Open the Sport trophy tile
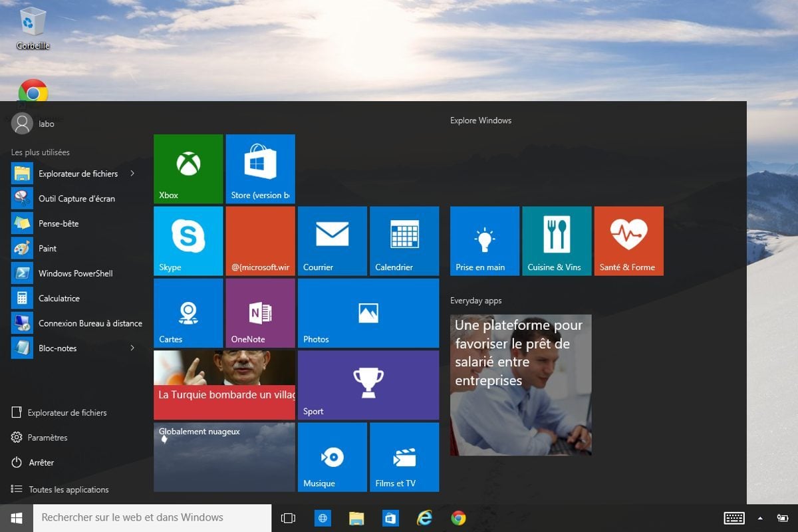Screen dimensions: 798x532 368,385
